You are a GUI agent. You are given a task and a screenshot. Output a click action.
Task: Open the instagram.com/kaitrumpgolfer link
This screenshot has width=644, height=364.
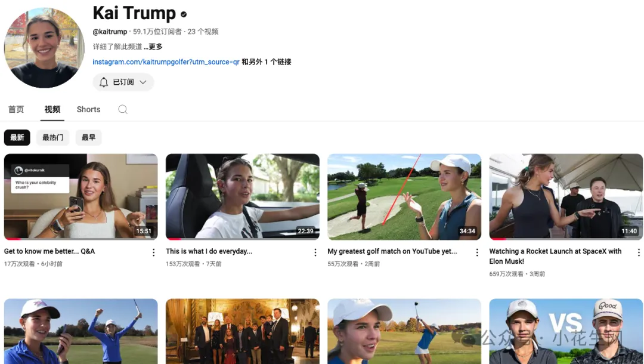(166, 62)
